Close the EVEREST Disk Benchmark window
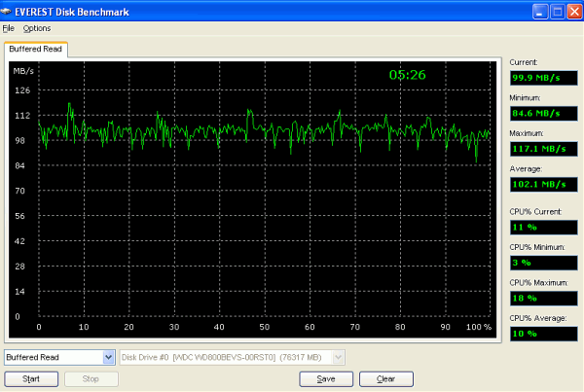Viewport: 584px width, 392px height. (574, 12)
